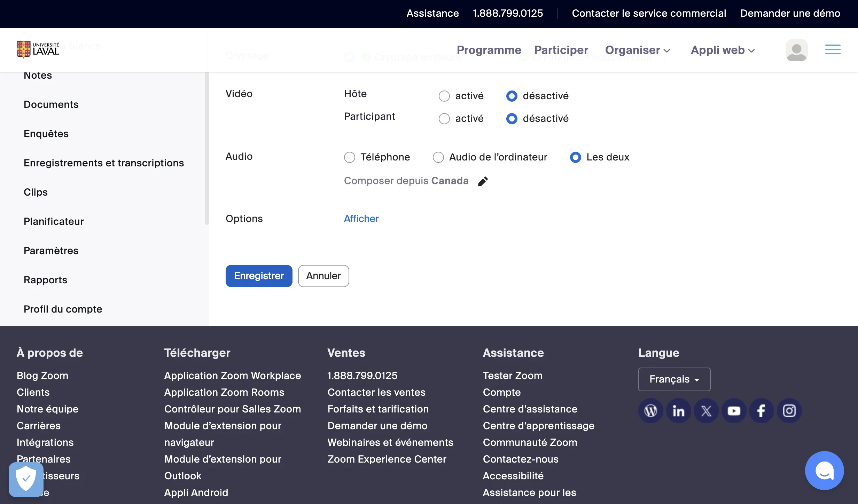
Task: Select Téléphone as audio option
Action: point(350,157)
